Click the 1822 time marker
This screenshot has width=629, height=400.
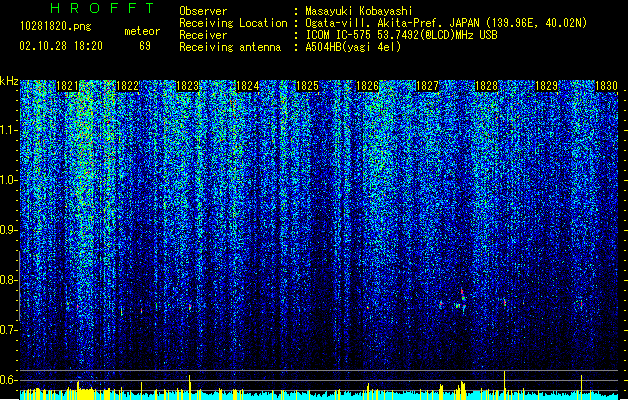[x=127, y=86]
